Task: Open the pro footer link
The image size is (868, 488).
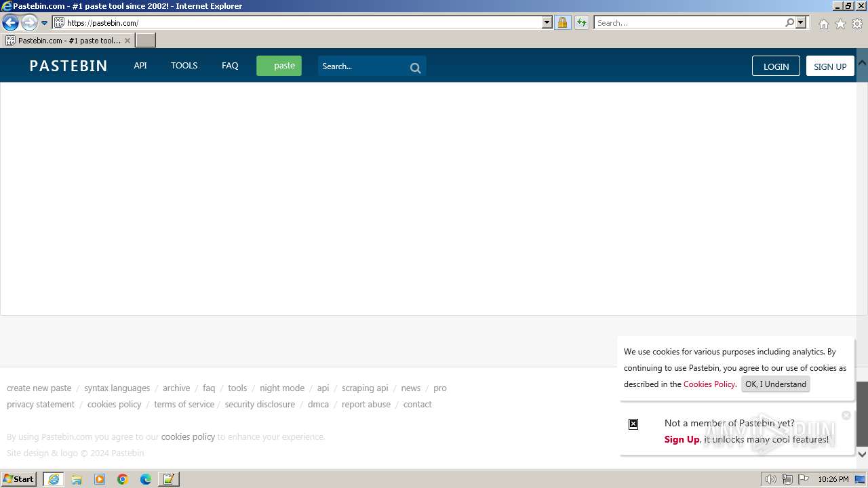Action: point(440,388)
